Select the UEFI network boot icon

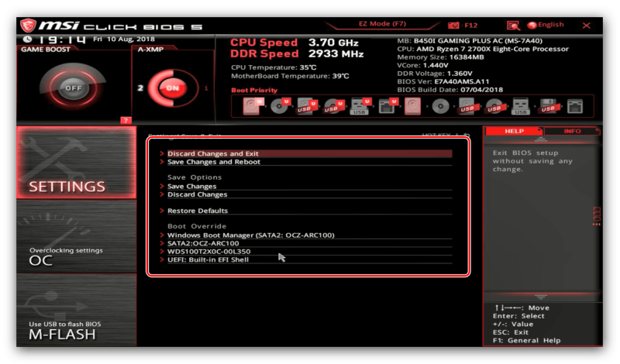click(387, 106)
